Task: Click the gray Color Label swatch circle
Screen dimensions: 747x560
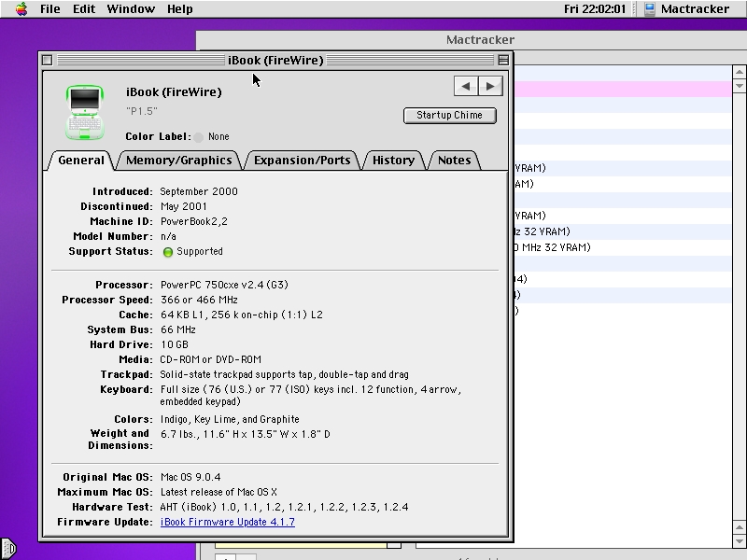Action: click(199, 137)
